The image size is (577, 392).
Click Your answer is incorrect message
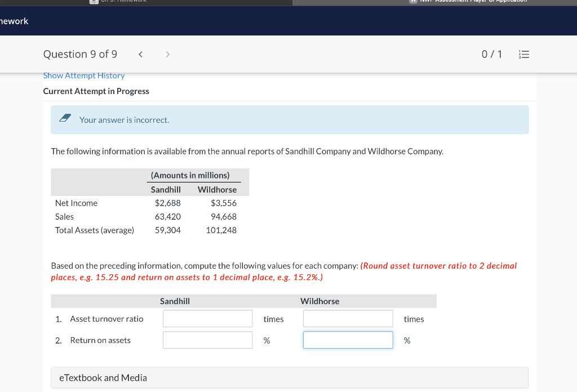125,120
